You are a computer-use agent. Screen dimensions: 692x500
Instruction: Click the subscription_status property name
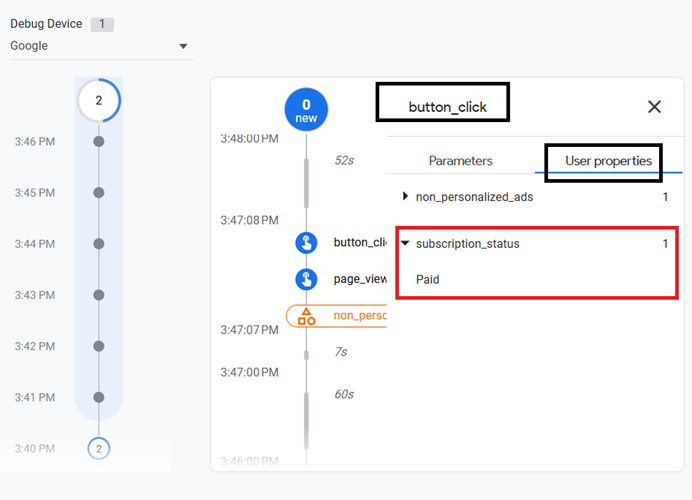pyautogui.click(x=468, y=244)
